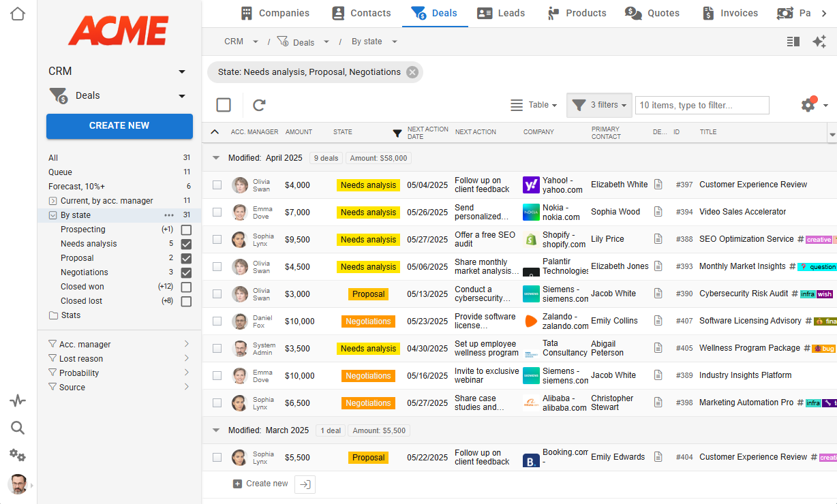837x504 pixels.
Task: Toggle the side panel layout icon
Action: [x=793, y=42]
